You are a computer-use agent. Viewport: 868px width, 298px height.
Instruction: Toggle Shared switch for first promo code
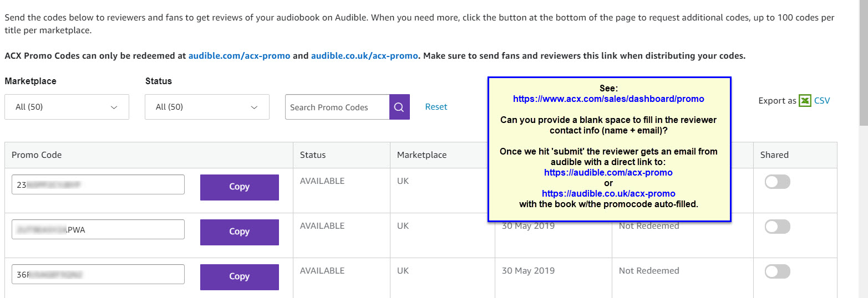click(x=777, y=182)
